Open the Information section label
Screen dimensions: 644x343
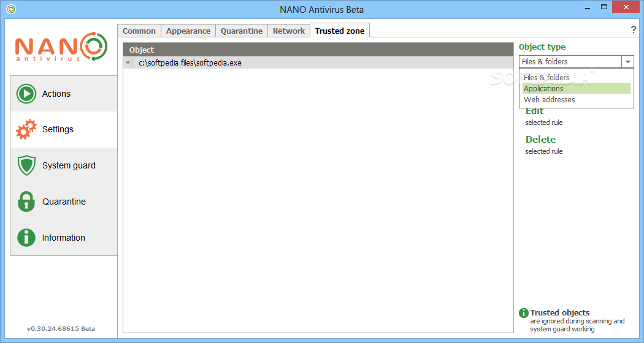[64, 238]
